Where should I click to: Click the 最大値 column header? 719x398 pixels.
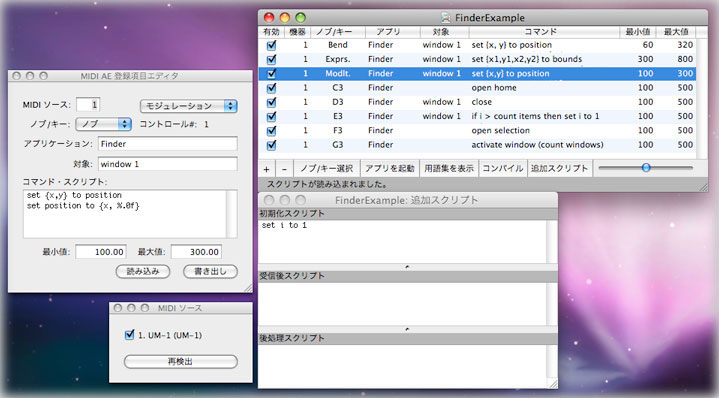pyautogui.click(x=676, y=32)
